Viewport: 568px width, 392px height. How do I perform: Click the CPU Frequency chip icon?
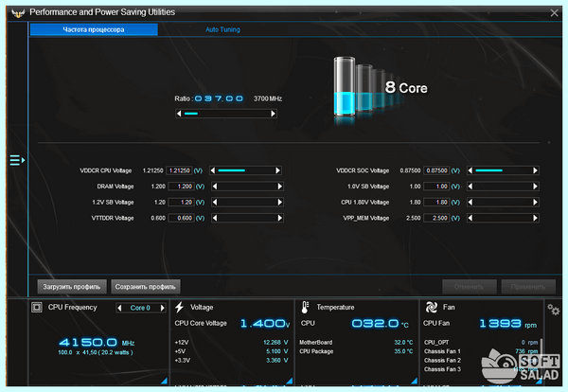point(37,307)
